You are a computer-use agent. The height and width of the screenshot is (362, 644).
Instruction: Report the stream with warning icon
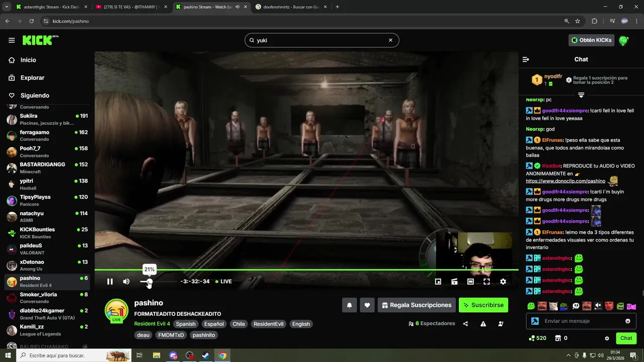[x=483, y=324]
